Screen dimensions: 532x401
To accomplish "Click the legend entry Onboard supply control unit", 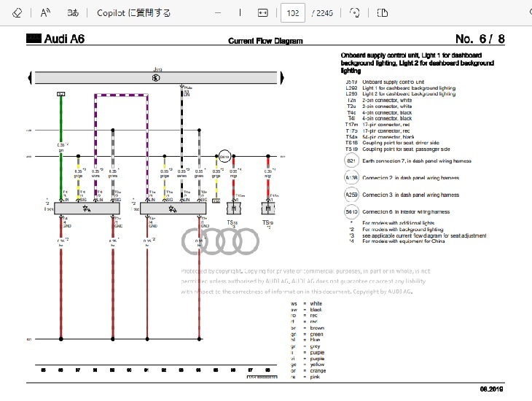I will click(x=394, y=82).
